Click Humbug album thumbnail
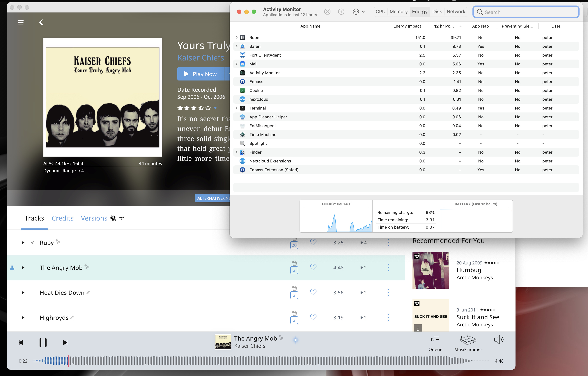588x376 pixels. click(431, 270)
